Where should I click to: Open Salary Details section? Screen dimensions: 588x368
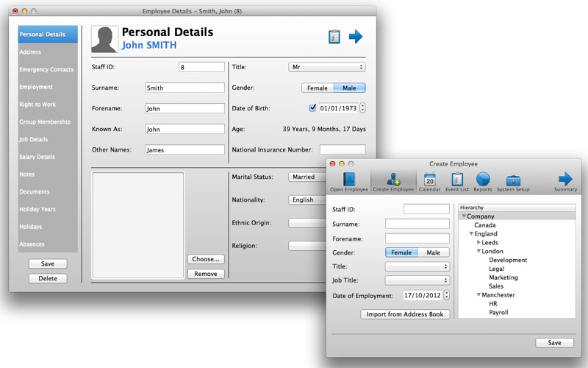[48, 157]
